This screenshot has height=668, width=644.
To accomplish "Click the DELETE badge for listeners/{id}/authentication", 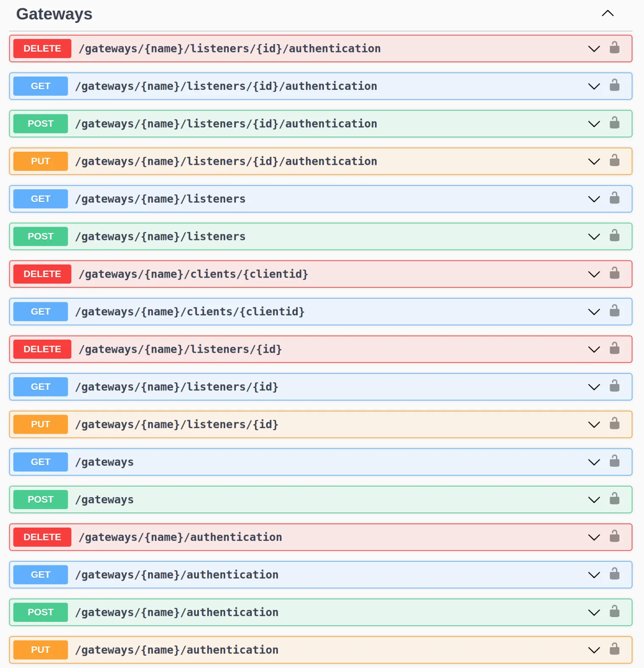I will [42, 48].
